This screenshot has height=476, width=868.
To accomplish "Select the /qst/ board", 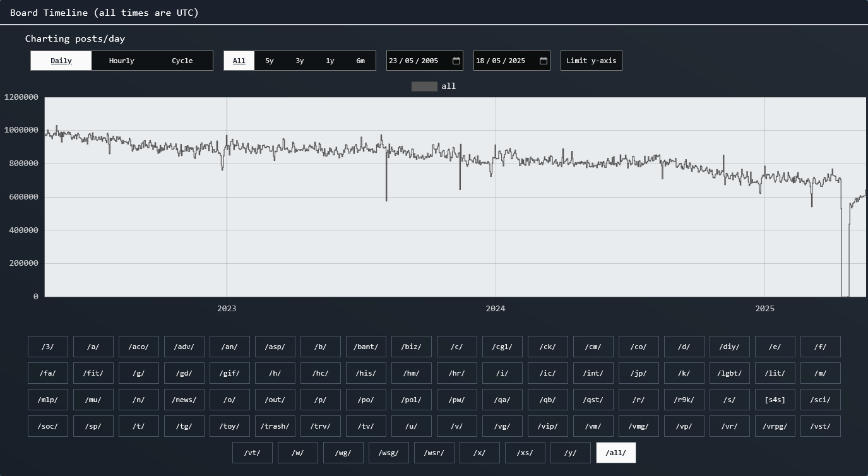I will pos(593,400).
